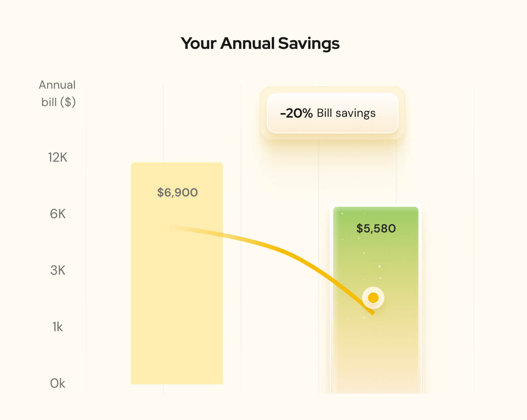527x420 pixels.
Task: Click the 'Annual bill ($)' axis label
Action: [x=58, y=93]
